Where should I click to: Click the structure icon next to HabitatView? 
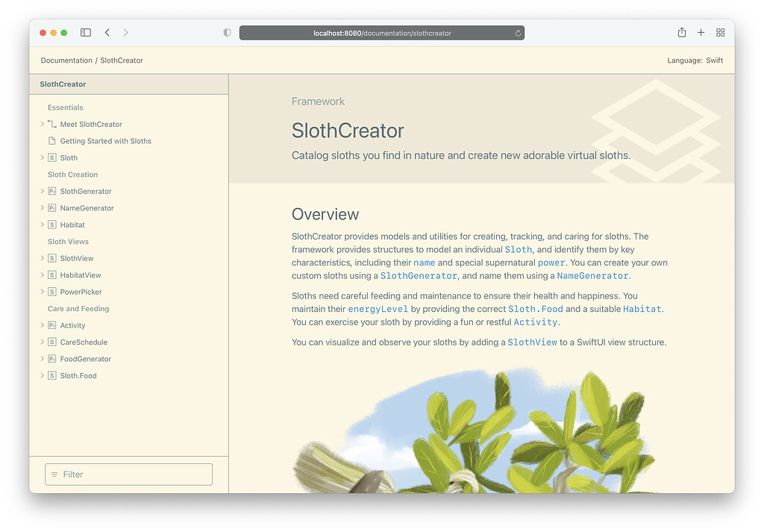52,275
